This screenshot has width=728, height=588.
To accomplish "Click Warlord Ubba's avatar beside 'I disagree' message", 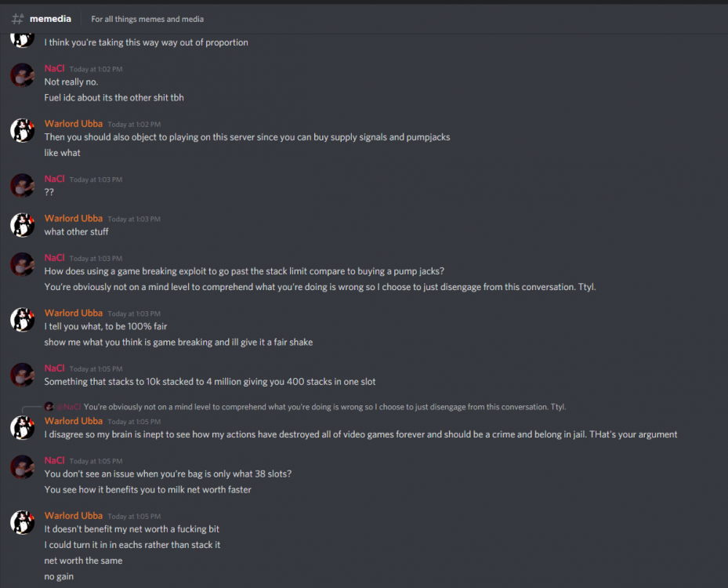I will click(x=22, y=427).
